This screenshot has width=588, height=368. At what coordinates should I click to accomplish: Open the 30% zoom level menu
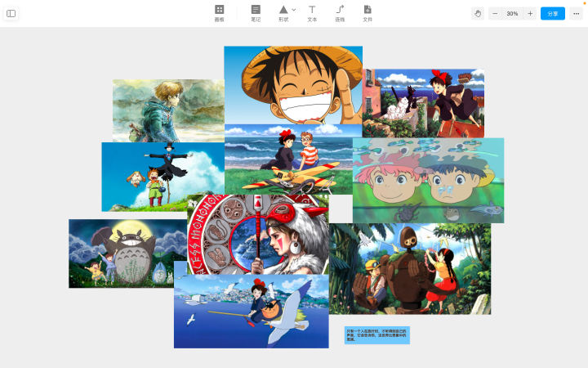[512, 14]
